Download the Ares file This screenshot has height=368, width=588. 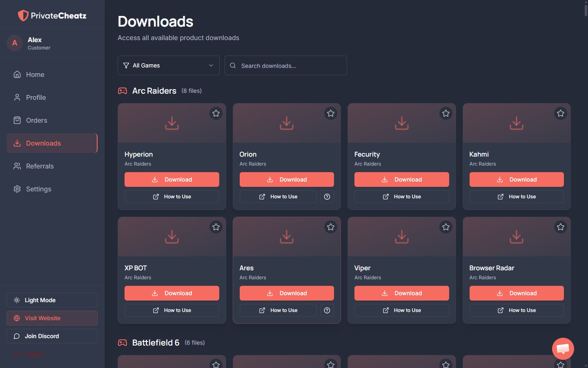(287, 293)
